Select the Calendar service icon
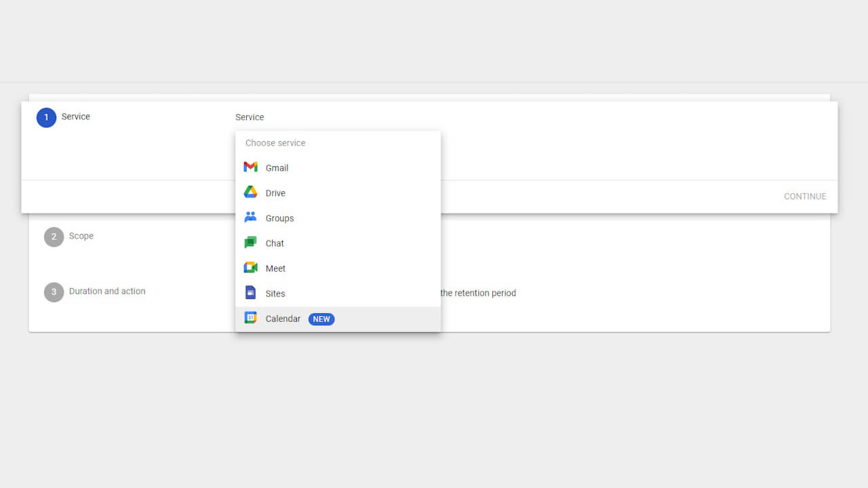 (x=251, y=318)
